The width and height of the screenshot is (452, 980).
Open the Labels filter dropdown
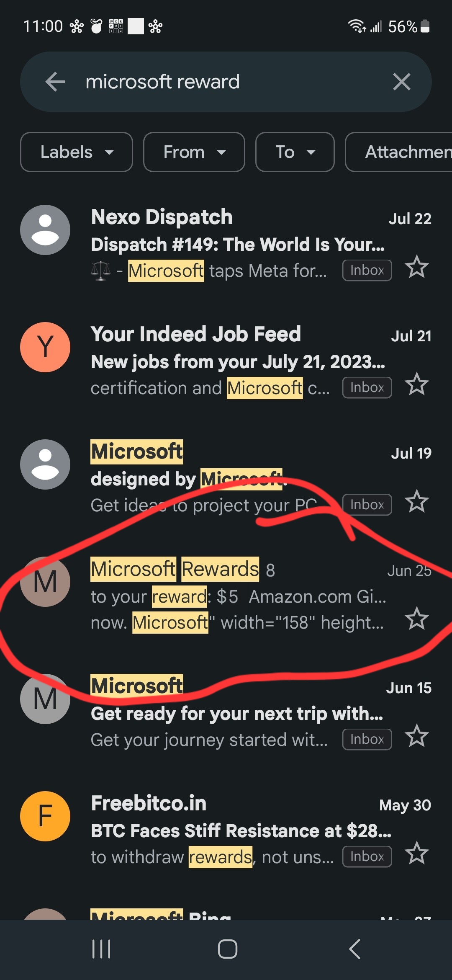coord(77,152)
